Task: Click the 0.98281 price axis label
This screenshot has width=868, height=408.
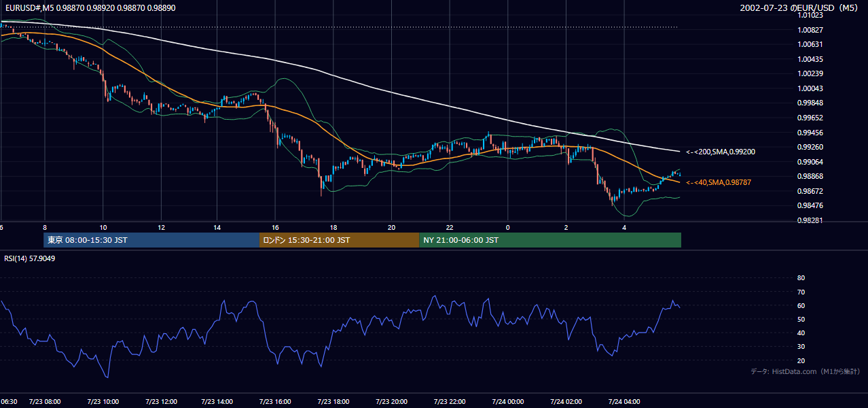Action: pyautogui.click(x=810, y=220)
